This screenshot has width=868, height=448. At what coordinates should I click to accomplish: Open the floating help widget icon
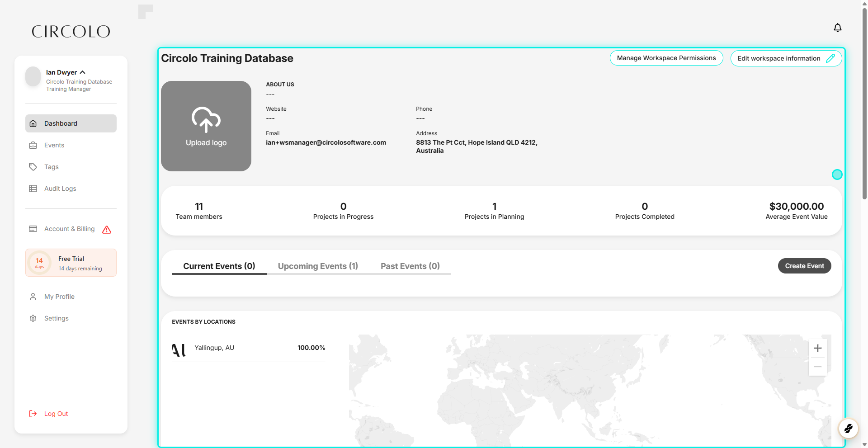pyautogui.click(x=848, y=428)
